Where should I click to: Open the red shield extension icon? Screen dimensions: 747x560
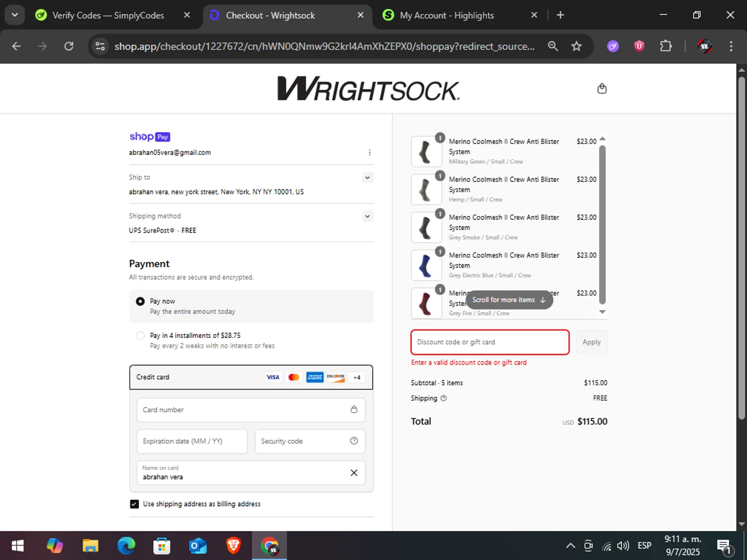click(x=639, y=46)
